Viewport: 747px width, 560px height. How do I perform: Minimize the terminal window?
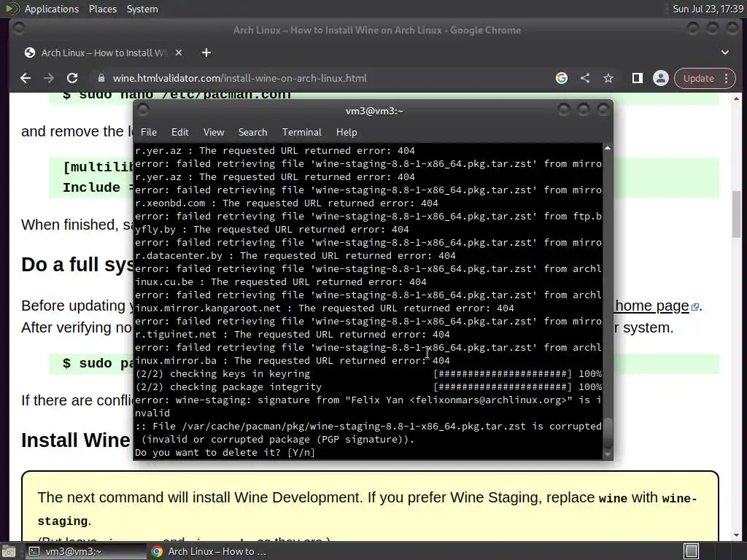pos(564,110)
